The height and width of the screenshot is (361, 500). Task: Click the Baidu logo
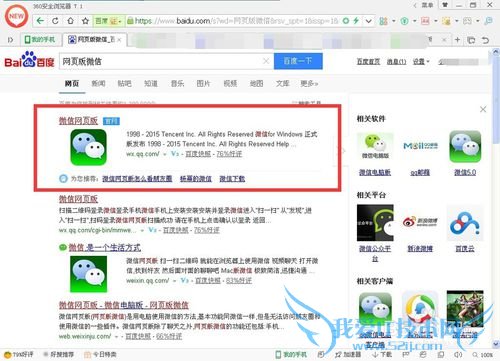[x=29, y=60]
